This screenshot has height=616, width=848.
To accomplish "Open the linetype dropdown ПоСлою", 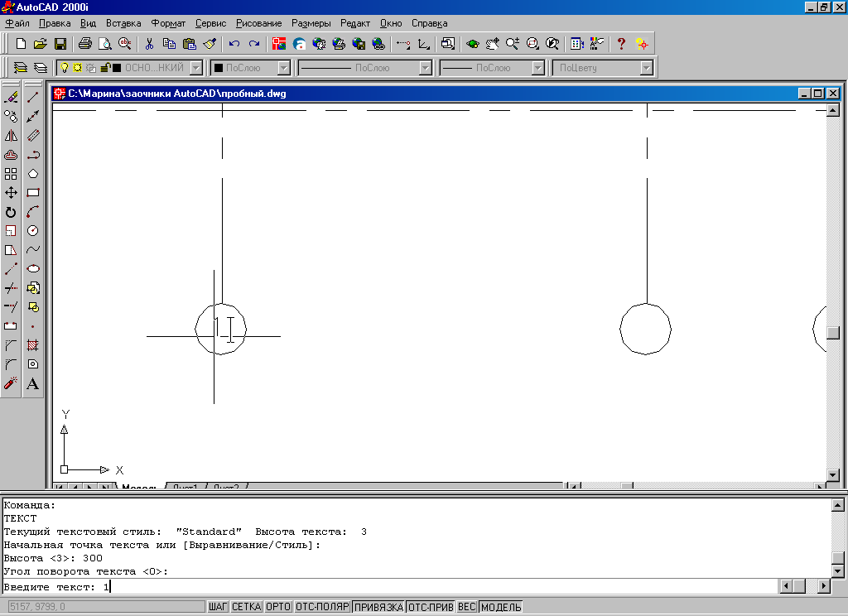I will tap(426, 68).
